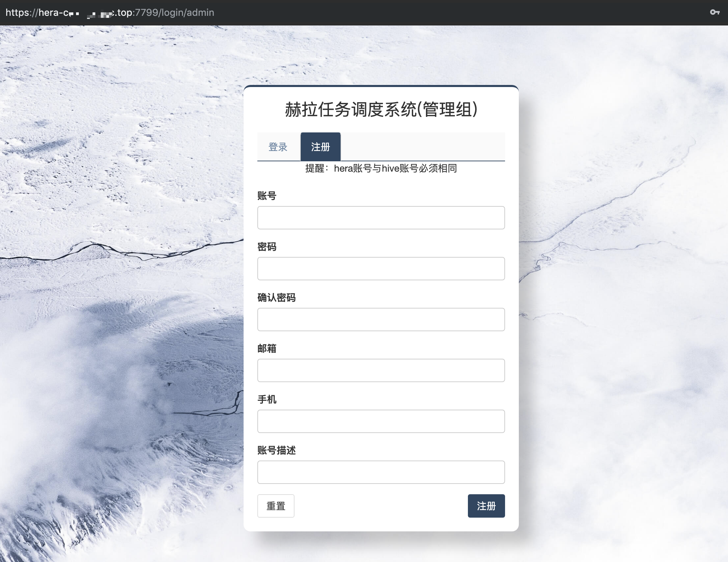Viewport: 728px width, 562px height.
Task: Click the 密码 input field
Action: [x=381, y=269]
